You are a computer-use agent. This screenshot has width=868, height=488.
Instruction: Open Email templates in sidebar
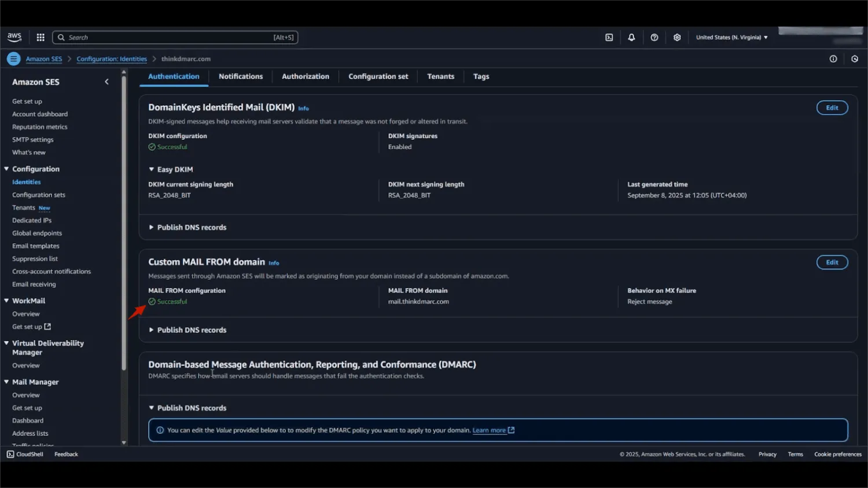tap(36, 246)
